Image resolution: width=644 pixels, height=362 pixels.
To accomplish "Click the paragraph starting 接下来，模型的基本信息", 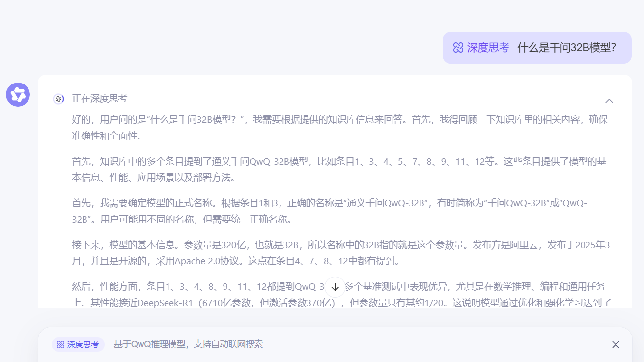I will point(340,253).
